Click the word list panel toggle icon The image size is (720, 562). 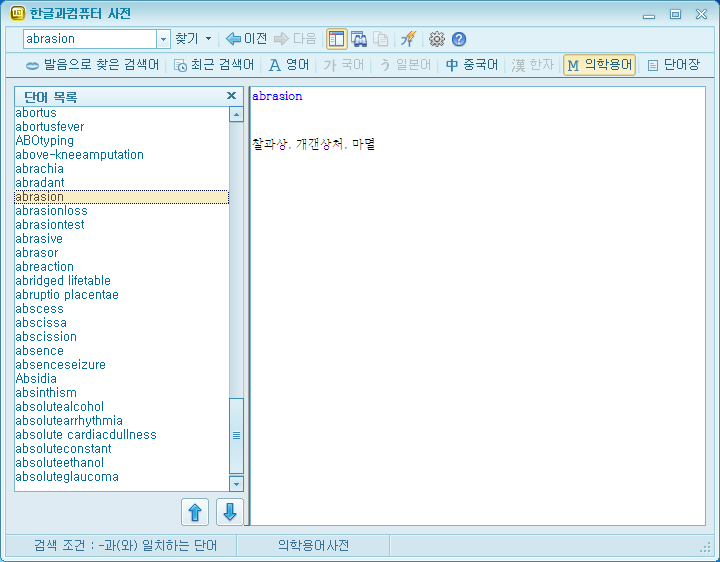[x=337, y=39]
